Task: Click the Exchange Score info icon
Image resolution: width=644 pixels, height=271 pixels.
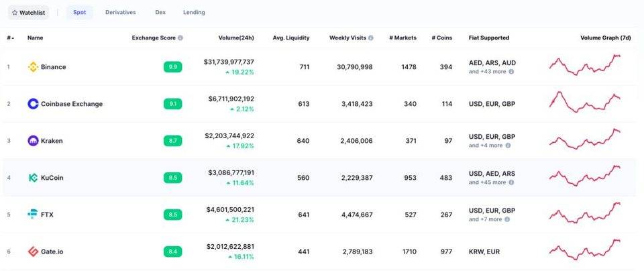Action: coord(180,38)
